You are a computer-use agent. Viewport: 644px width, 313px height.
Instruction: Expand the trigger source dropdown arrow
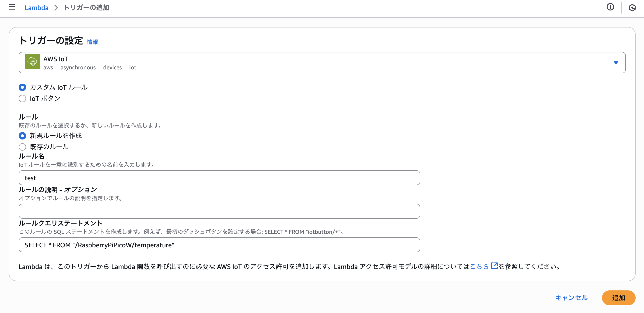coord(616,63)
